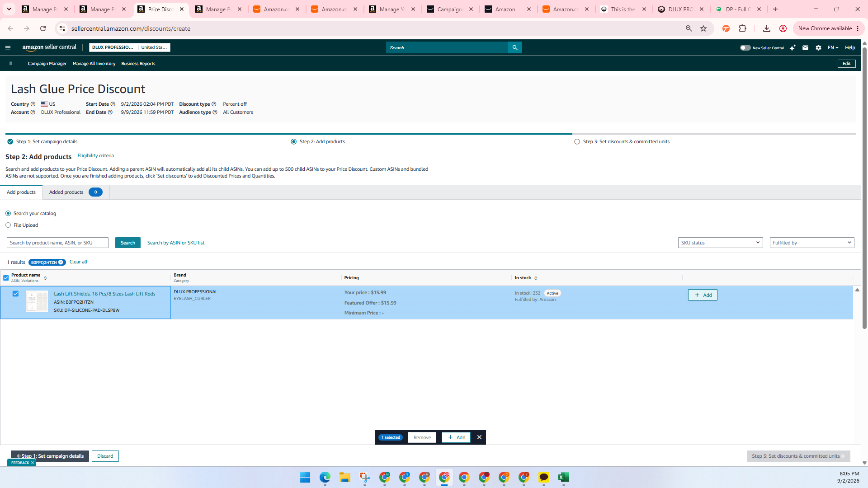The height and width of the screenshot is (488, 868).
Task: Open Manage All Inventory menu item
Action: pos(94,64)
